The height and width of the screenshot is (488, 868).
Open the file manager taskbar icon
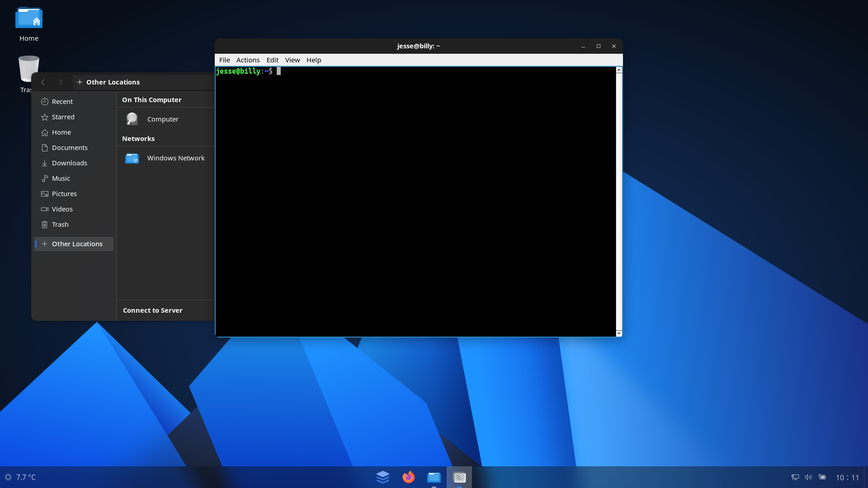[434, 477]
